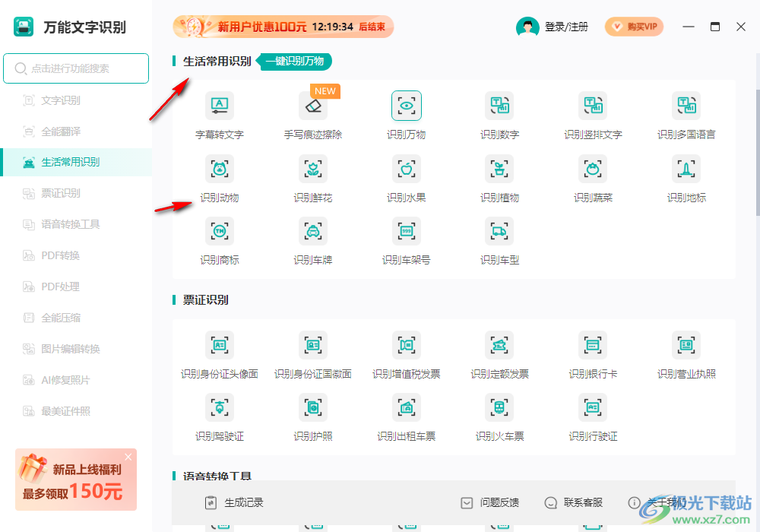Screen dimensions: 760x532
Task: Open 识别身份证国徽面 ID card tool
Action: click(313, 345)
